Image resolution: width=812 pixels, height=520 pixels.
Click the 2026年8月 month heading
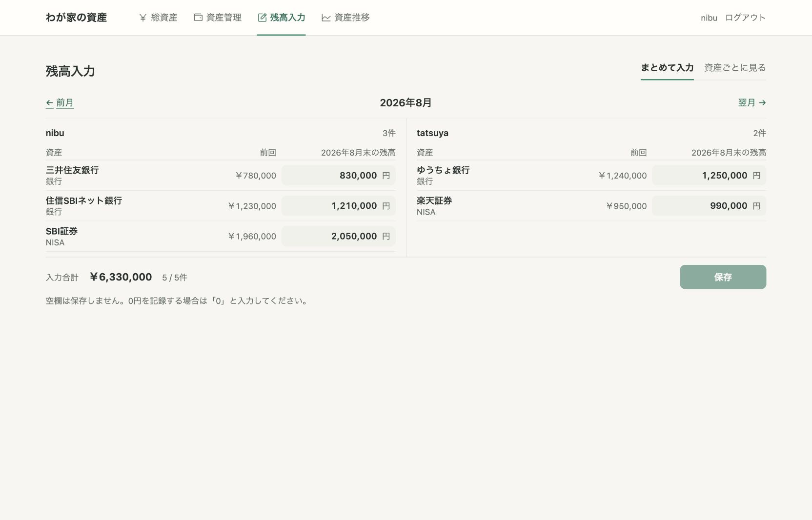click(406, 103)
